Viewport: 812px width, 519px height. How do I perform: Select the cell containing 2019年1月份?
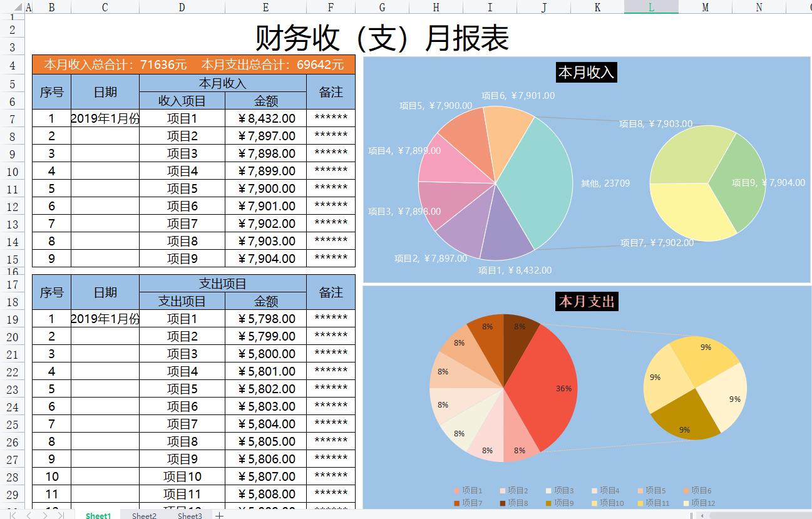pyautogui.click(x=105, y=118)
